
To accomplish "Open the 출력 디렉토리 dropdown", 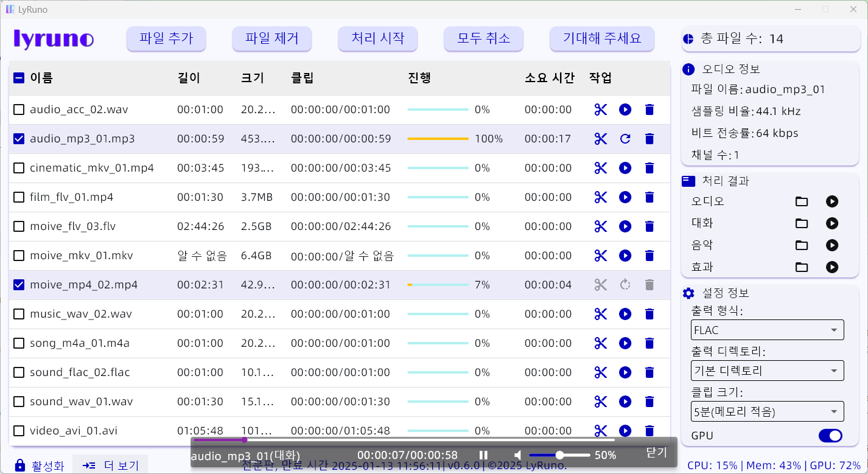I will pyautogui.click(x=767, y=371).
